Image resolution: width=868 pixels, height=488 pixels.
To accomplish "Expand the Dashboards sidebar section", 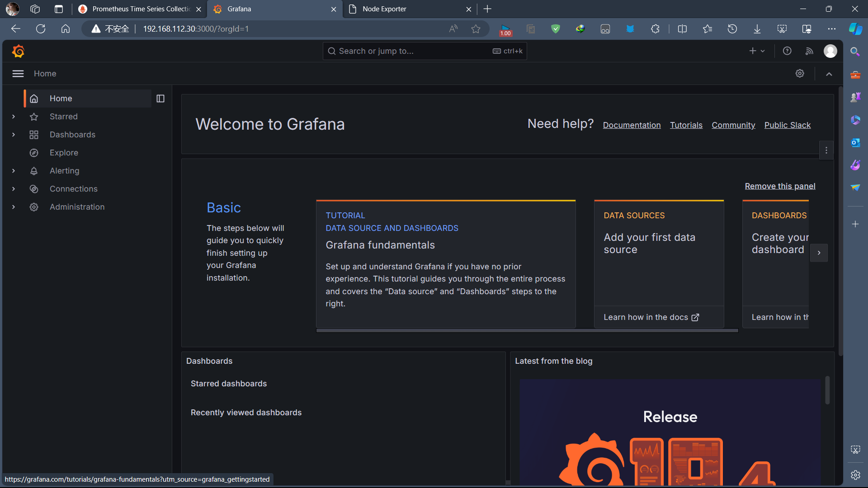I will (14, 135).
